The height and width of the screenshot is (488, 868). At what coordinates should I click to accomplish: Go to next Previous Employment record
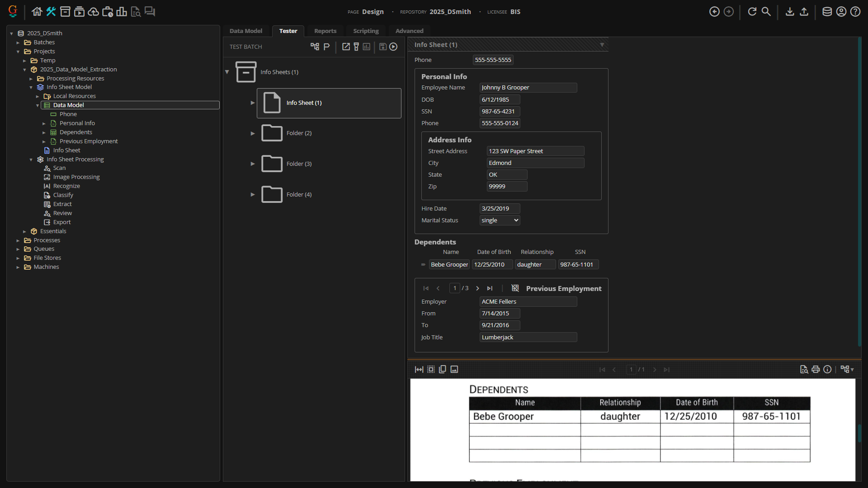[477, 288]
